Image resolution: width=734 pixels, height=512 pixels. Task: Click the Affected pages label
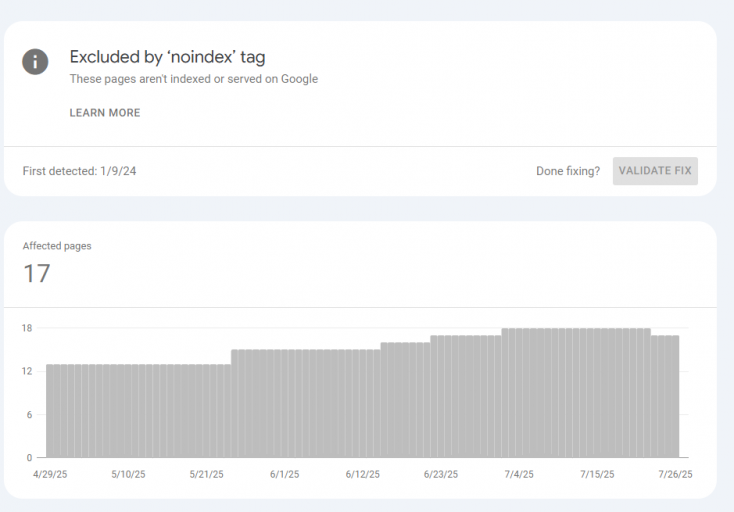pos(57,246)
